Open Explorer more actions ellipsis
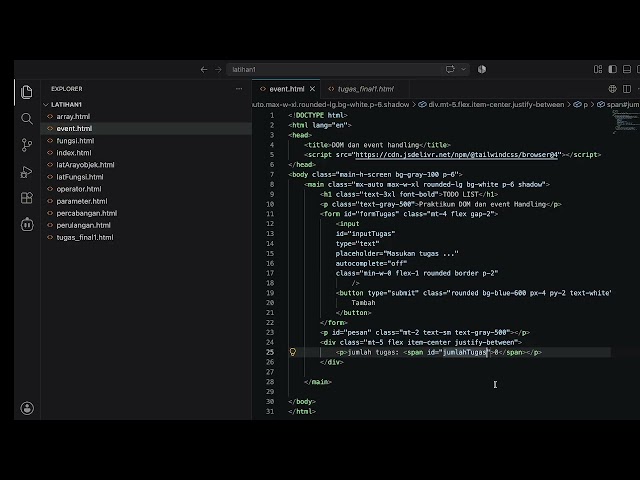Image resolution: width=640 pixels, height=480 pixels. (x=239, y=89)
